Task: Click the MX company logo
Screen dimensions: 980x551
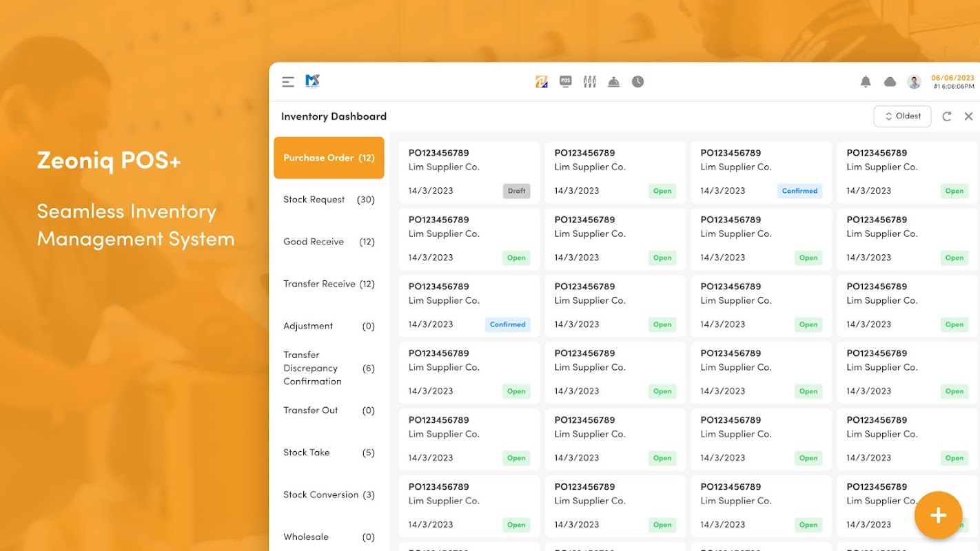Action: 312,81
